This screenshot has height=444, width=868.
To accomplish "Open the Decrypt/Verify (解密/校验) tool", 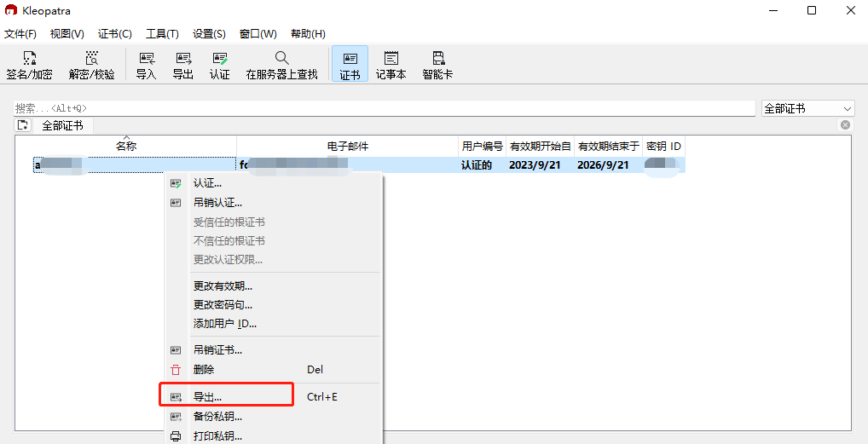I will tap(92, 66).
